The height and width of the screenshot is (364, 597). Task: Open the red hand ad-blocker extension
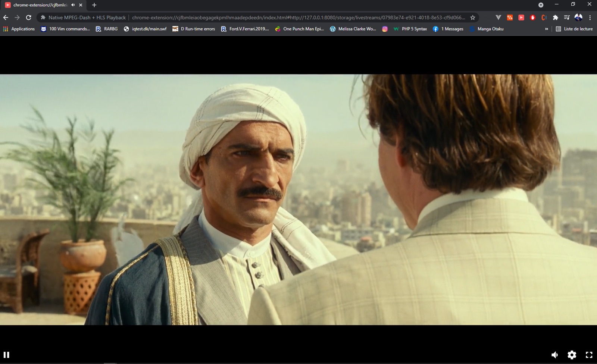(x=532, y=18)
